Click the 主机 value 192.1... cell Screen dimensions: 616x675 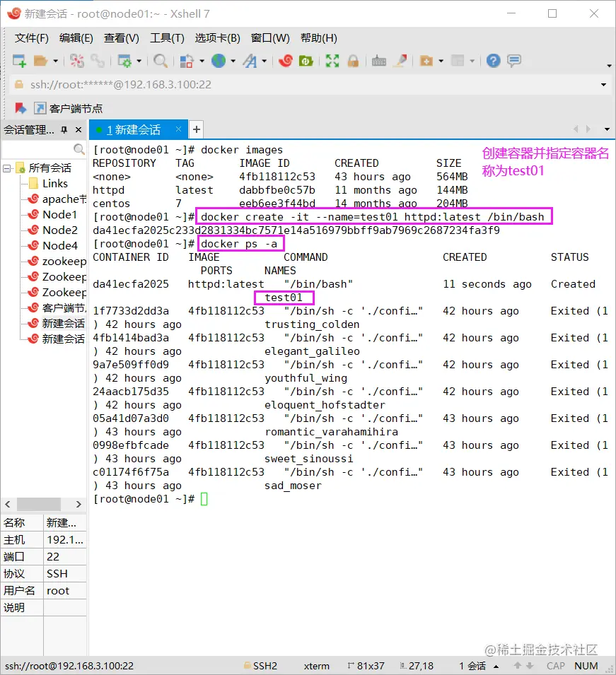(x=65, y=540)
